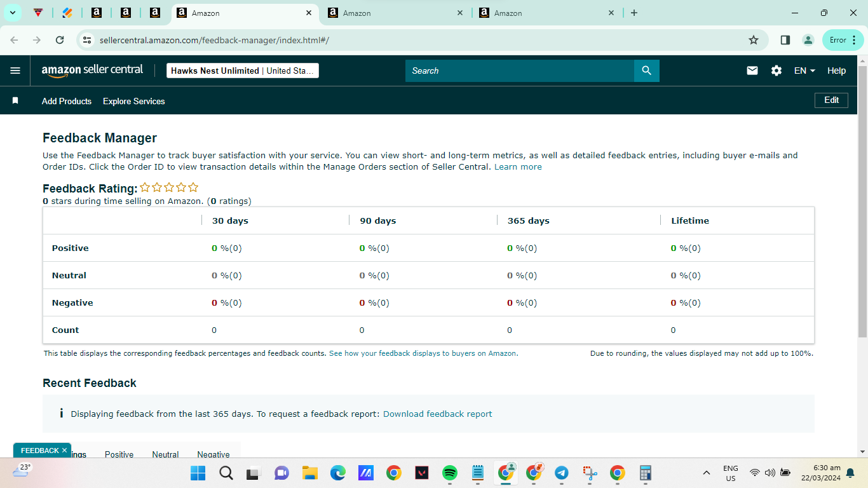Open the Help link in the header
This screenshot has width=868, height=488.
tap(836, 71)
